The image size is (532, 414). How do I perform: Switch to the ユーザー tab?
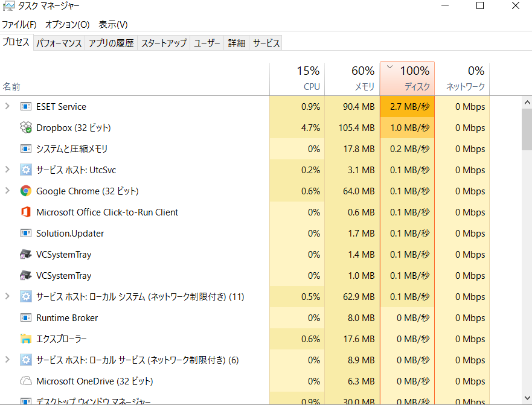tap(207, 43)
